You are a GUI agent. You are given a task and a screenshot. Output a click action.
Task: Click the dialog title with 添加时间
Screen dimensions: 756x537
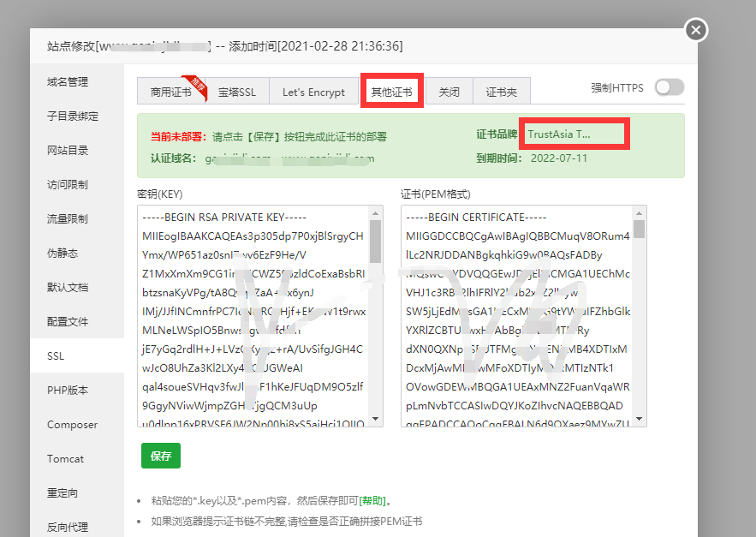tap(224, 46)
